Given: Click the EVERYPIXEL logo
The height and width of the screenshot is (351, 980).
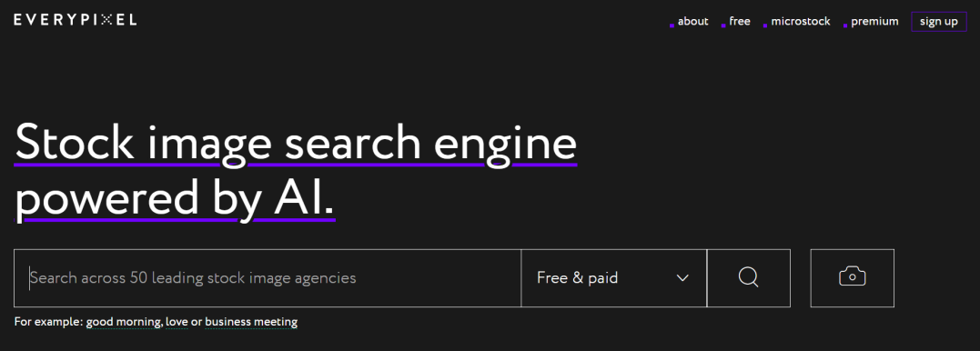Looking at the screenshot, I should click(75, 20).
